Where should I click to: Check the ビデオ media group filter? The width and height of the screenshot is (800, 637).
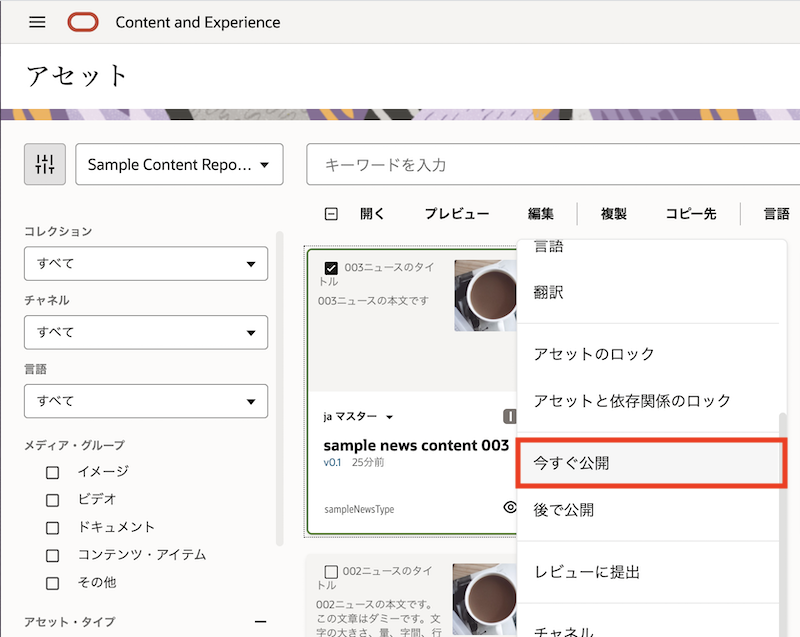[x=53, y=500]
